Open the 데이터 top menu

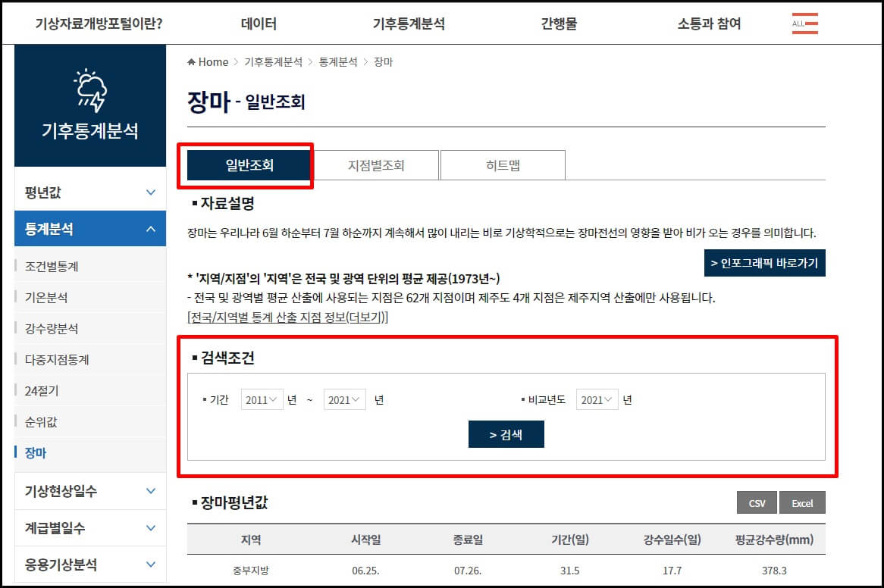[257, 23]
